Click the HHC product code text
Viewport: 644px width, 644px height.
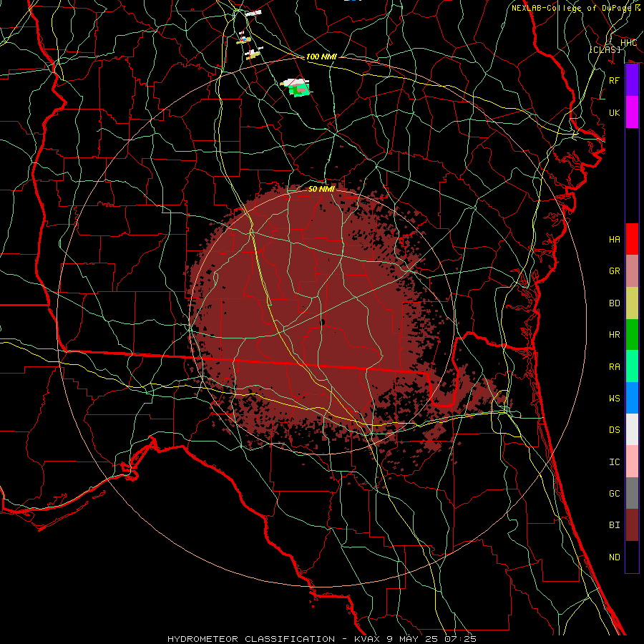pos(628,43)
